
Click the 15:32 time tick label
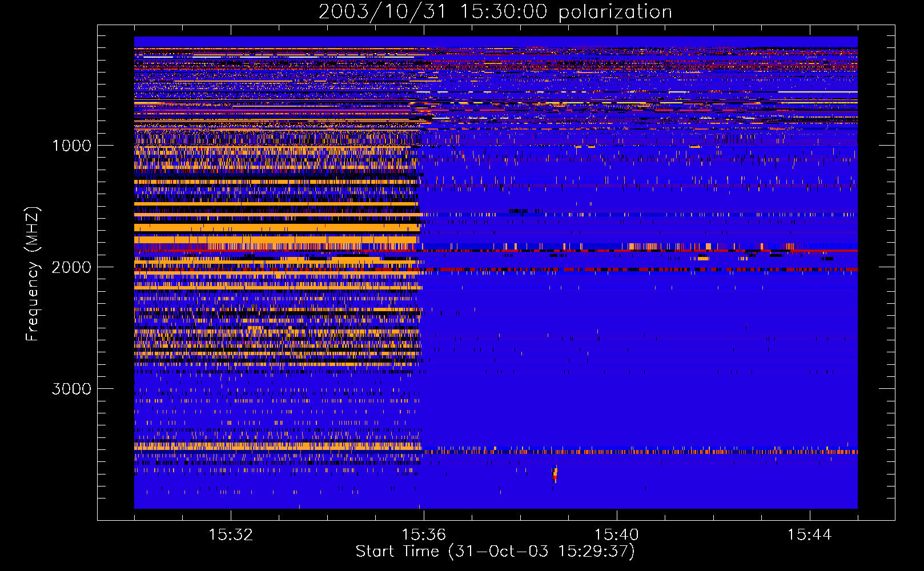231,535
